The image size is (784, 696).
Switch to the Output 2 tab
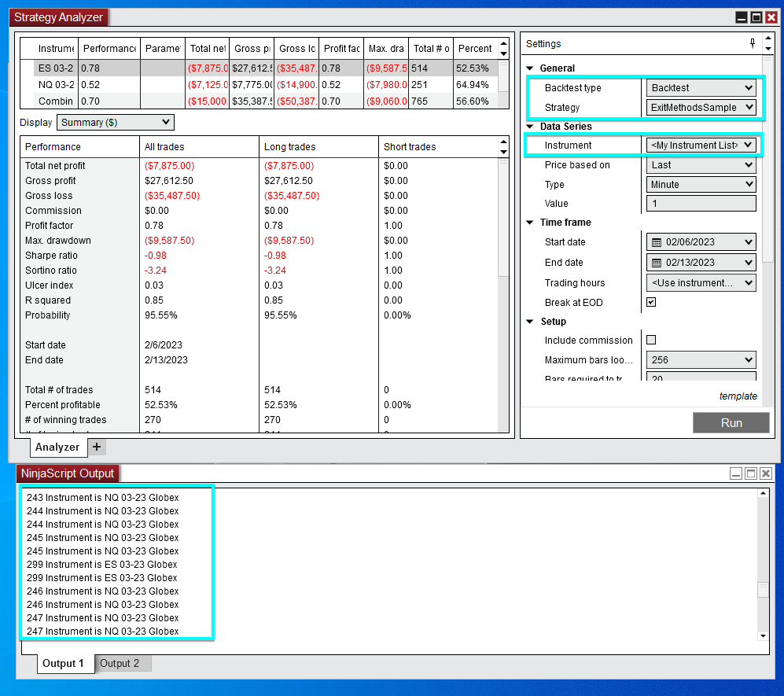click(120, 663)
